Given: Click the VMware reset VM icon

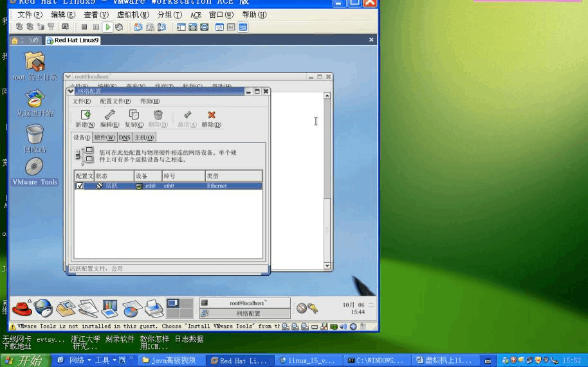Looking at the screenshot, I should click(x=119, y=27).
